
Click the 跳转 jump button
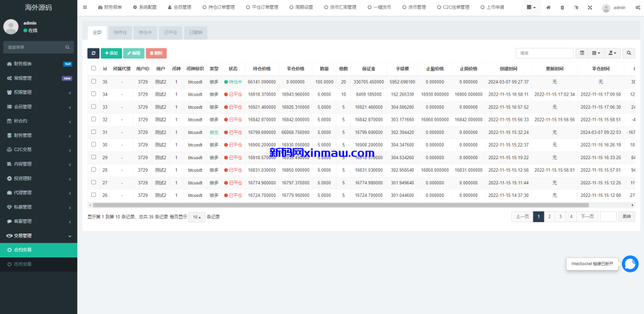click(x=627, y=216)
